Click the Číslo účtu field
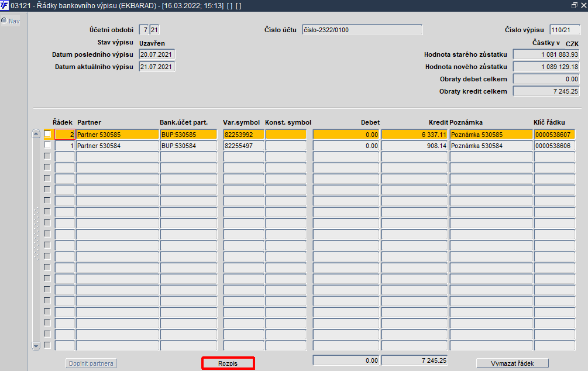The height and width of the screenshot is (371, 588). tap(362, 30)
